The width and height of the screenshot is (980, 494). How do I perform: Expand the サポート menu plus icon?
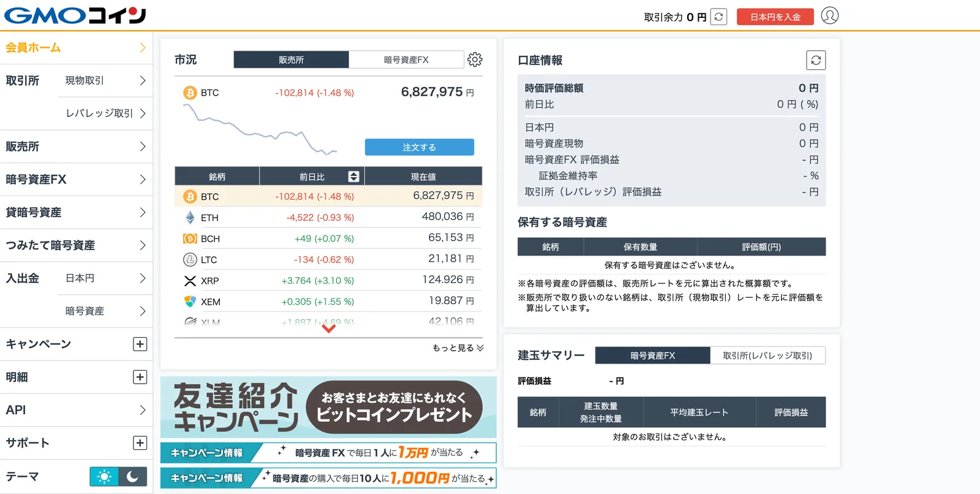(140, 443)
